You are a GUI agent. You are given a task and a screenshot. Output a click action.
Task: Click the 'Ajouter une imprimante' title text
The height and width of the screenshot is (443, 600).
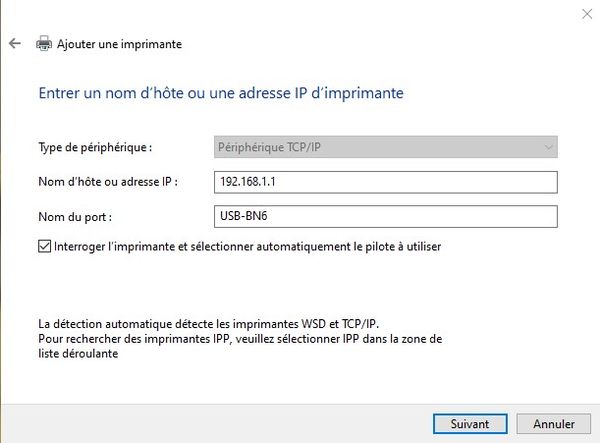tap(119, 44)
